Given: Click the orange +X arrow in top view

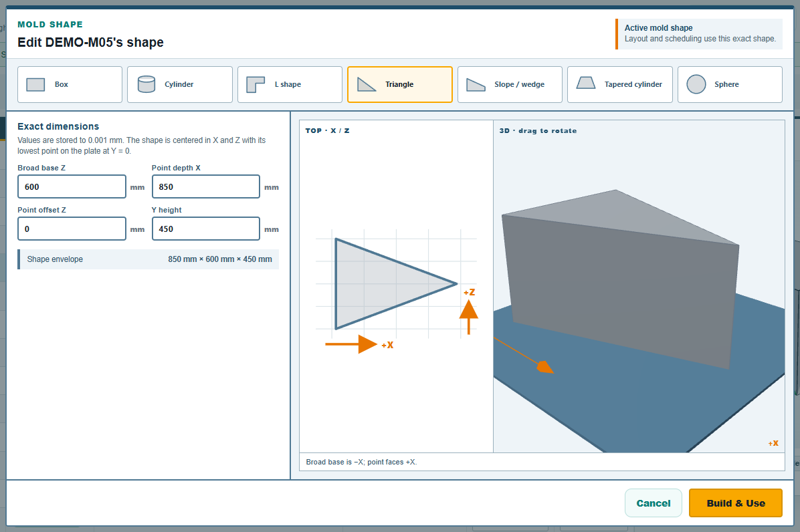Looking at the screenshot, I should tap(352, 344).
